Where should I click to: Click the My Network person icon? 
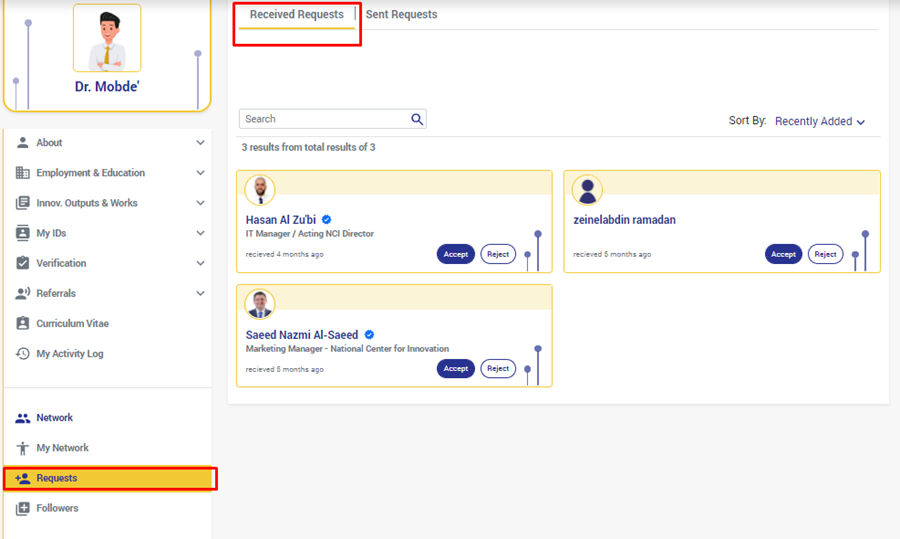23,448
